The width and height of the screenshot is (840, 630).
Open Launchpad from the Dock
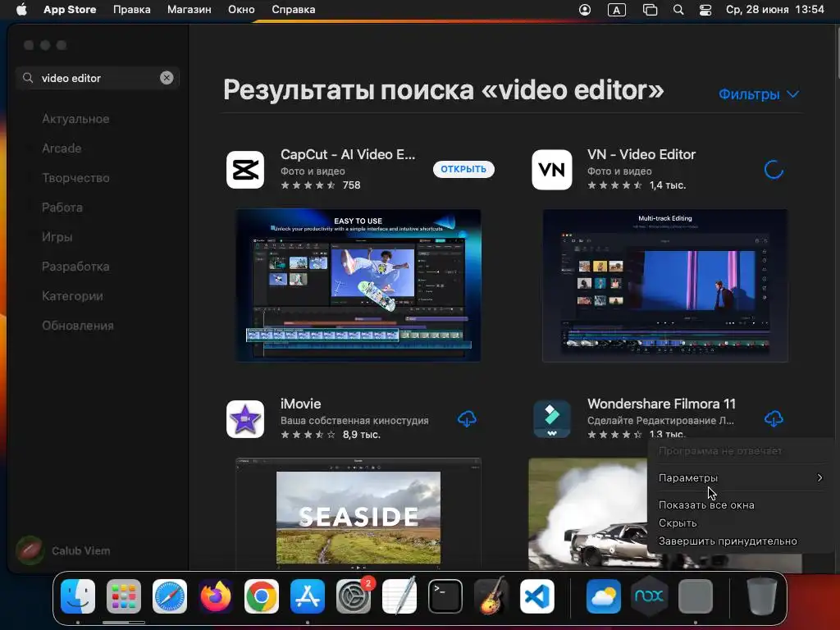(124, 596)
